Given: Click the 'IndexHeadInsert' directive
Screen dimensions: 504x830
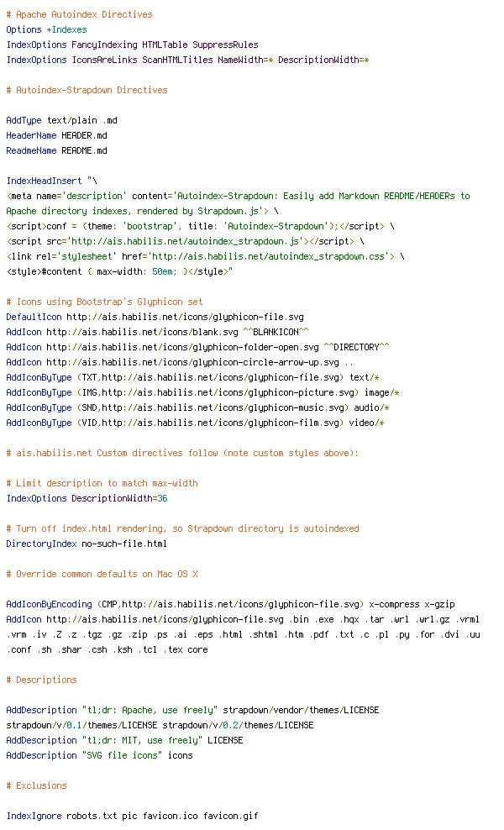Looking at the screenshot, I should pyautogui.click(x=44, y=181).
